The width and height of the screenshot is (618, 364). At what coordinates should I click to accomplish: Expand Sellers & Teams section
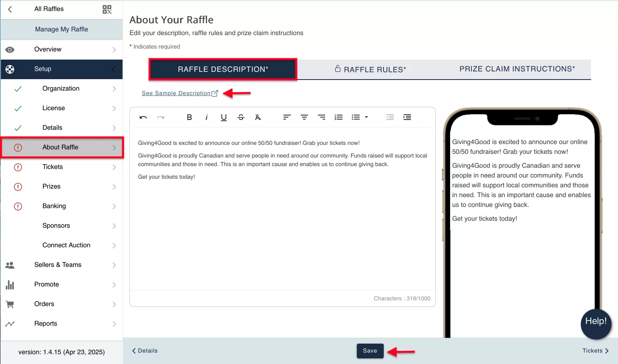coord(61,265)
